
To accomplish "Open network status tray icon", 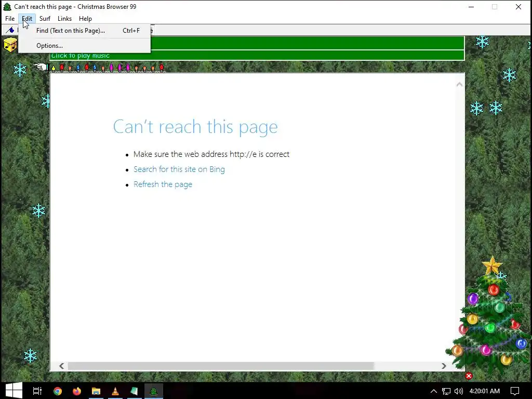I will [446, 391].
